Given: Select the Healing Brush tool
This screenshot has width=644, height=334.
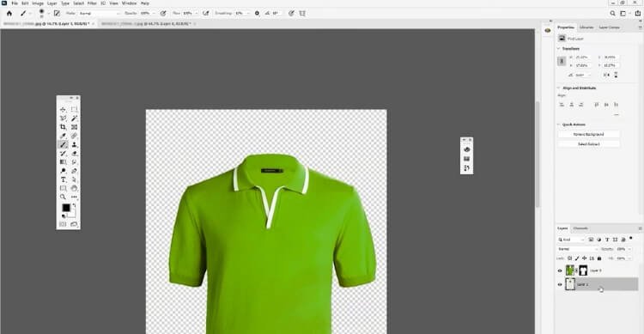Looking at the screenshot, I should click(74, 136).
